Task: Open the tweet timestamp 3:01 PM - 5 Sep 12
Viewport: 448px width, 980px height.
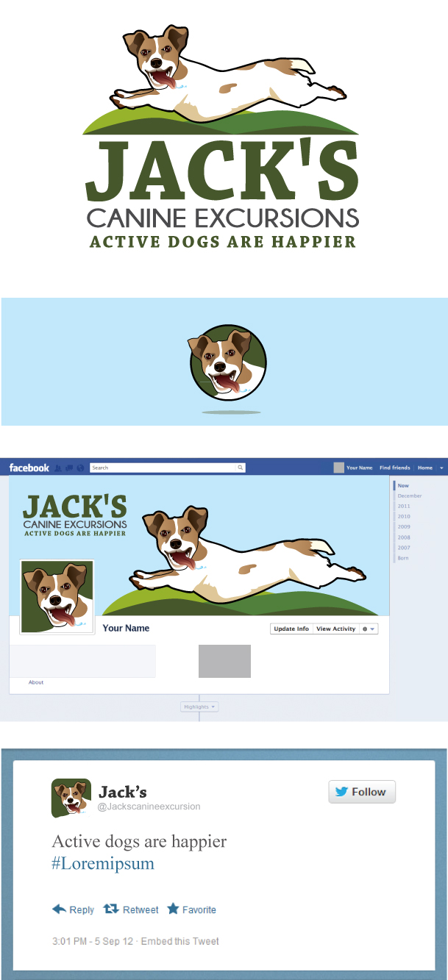Action: 93,941
